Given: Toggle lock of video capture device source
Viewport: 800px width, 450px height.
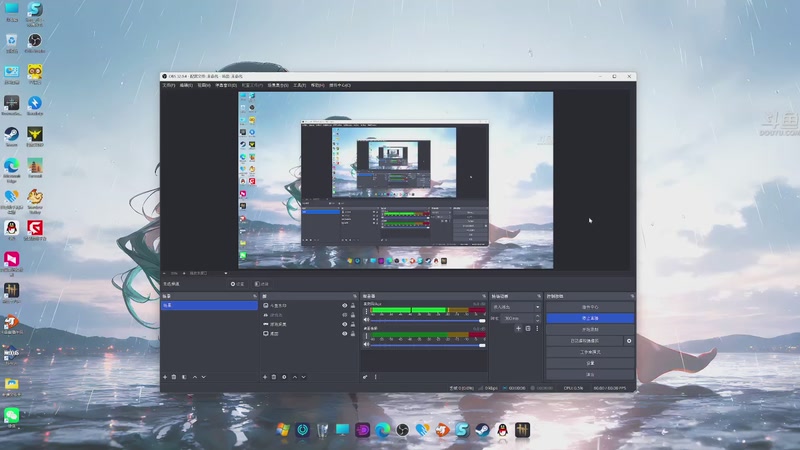Looking at the screenshot, I should tap(353, 324).
